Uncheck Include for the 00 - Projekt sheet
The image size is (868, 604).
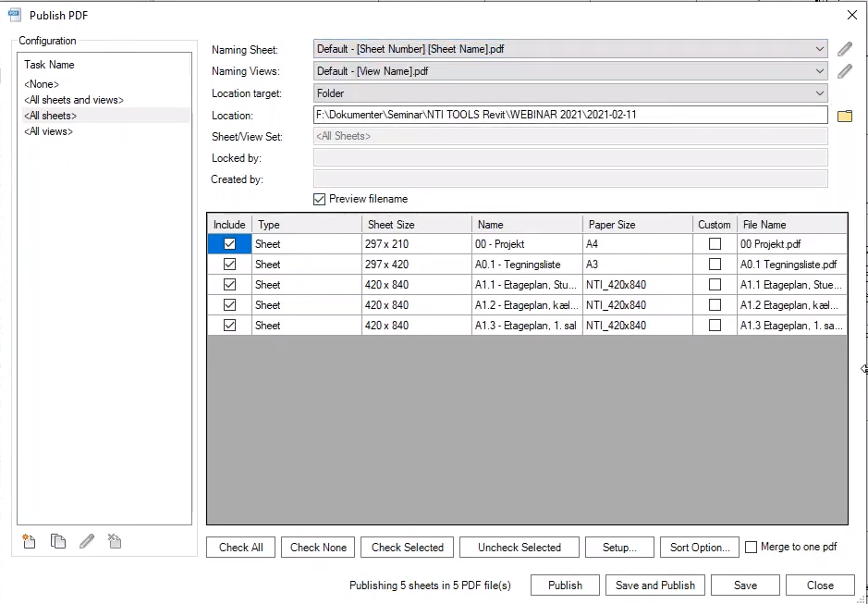pyautogui.click(x=229, y=244)
